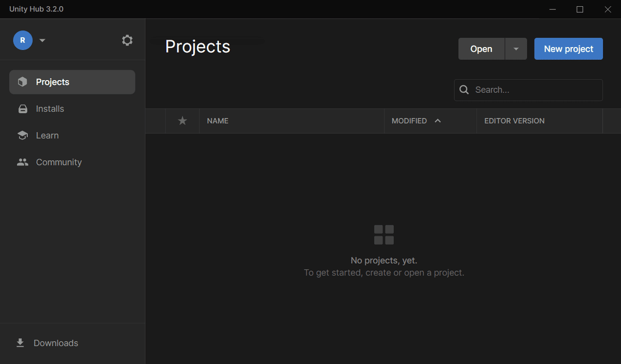Open the Installs sidebar tab

72,109
